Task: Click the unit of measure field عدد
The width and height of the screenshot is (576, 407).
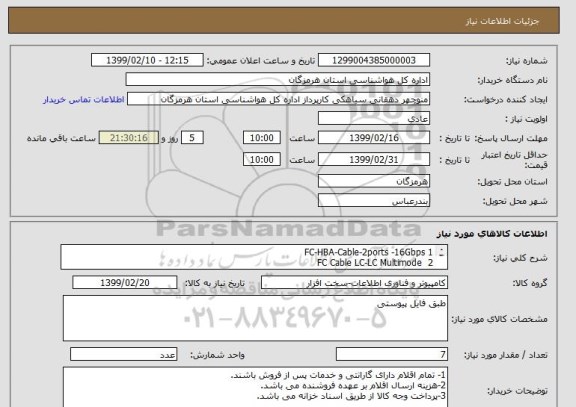Action: (x=123, y=354)
